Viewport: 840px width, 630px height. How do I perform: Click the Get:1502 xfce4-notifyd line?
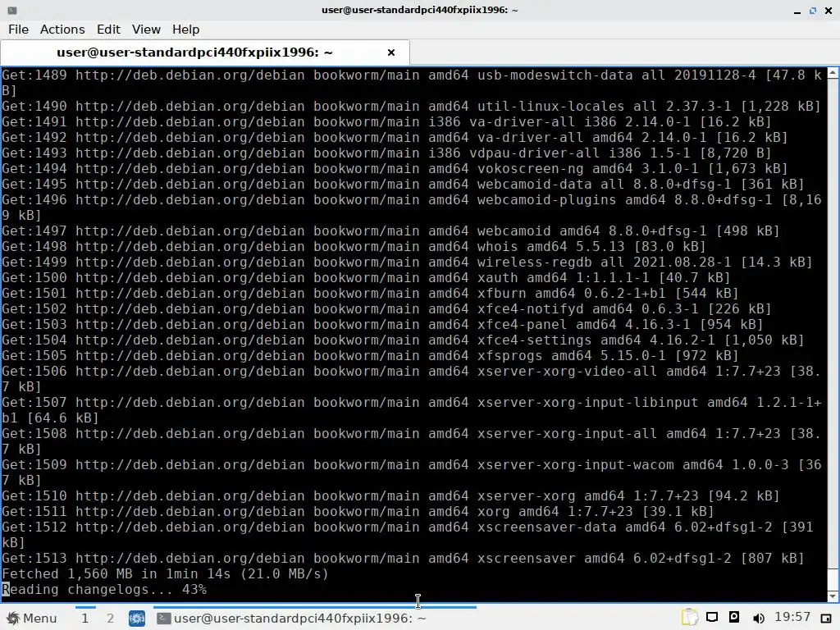386,308
